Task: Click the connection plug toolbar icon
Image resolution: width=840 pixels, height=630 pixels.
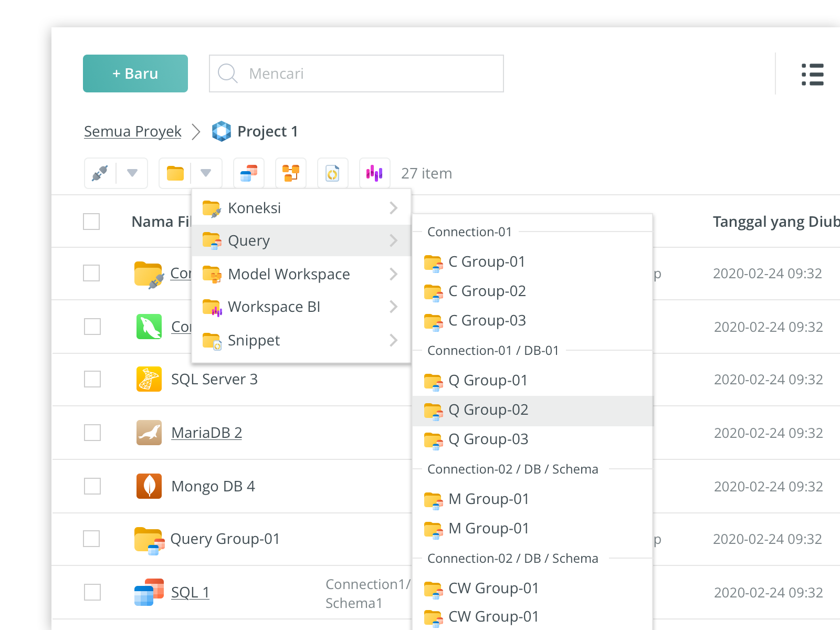Action: [100, 173]
